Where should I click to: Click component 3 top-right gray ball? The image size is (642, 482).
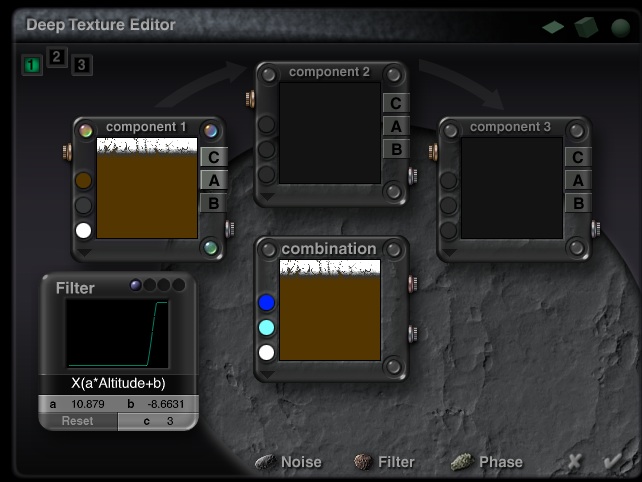pos(576,131)
